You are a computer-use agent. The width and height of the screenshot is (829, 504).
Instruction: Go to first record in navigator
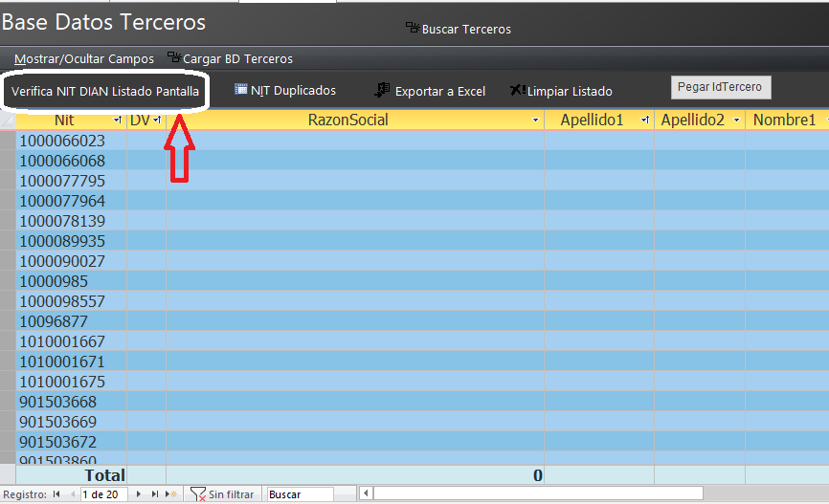(56, 494)
